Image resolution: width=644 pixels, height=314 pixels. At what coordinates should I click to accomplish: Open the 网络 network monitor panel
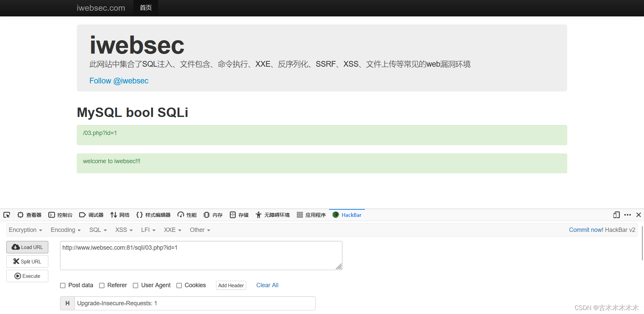pyautogui.click(x=120, y=215)
